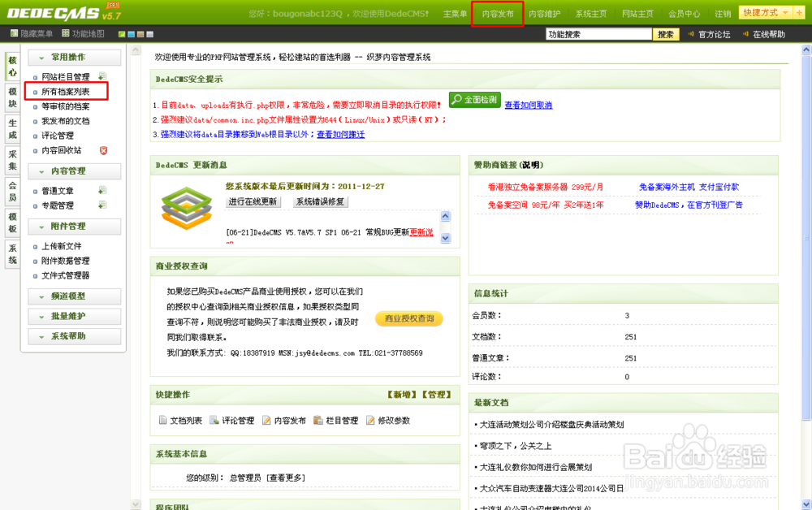Open 上传新文件 in the sidebar
812x510 pixels.
61,246
